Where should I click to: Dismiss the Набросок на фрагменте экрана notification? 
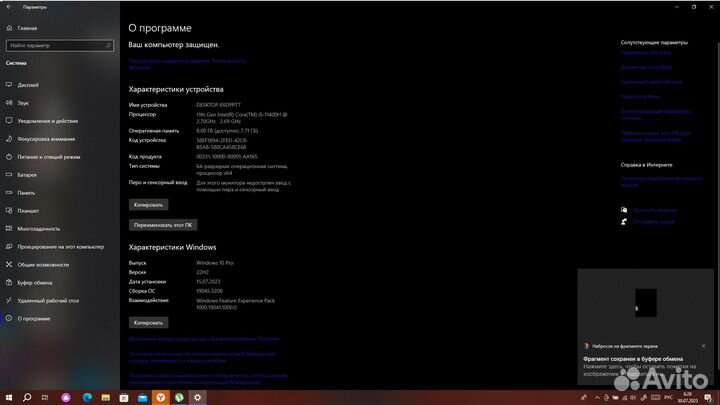(x=703, y=346)
